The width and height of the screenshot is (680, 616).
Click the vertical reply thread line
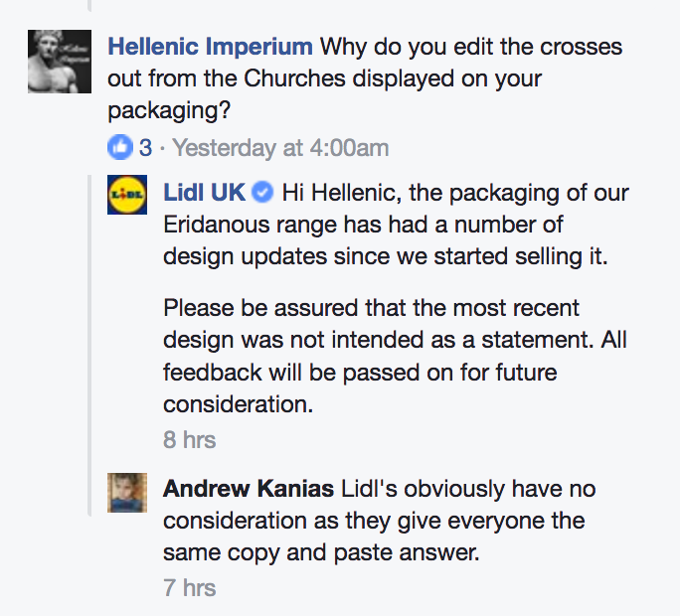tap(89, 346)
